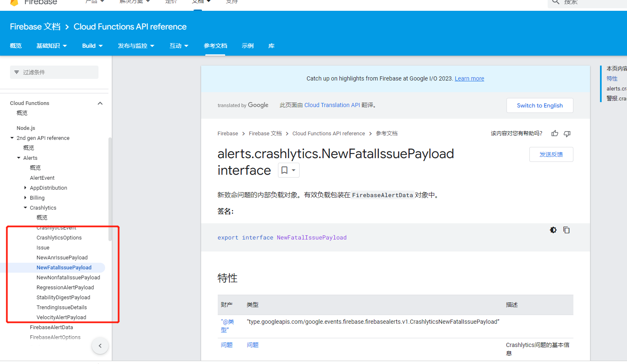Click the 发送反馈 button

click(551, 154)
